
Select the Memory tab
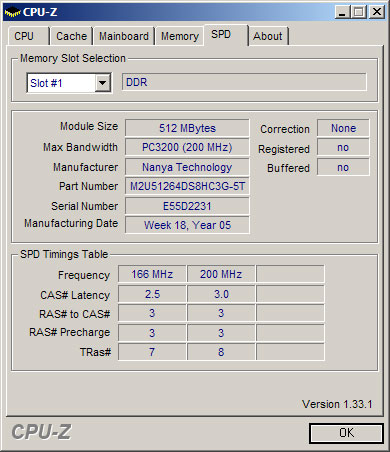[180, 36]
